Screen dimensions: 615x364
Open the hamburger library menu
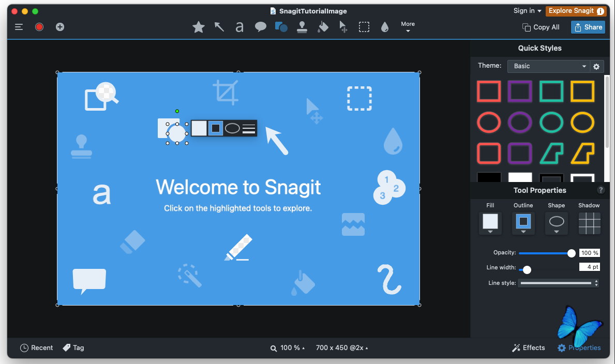point(19,27)
